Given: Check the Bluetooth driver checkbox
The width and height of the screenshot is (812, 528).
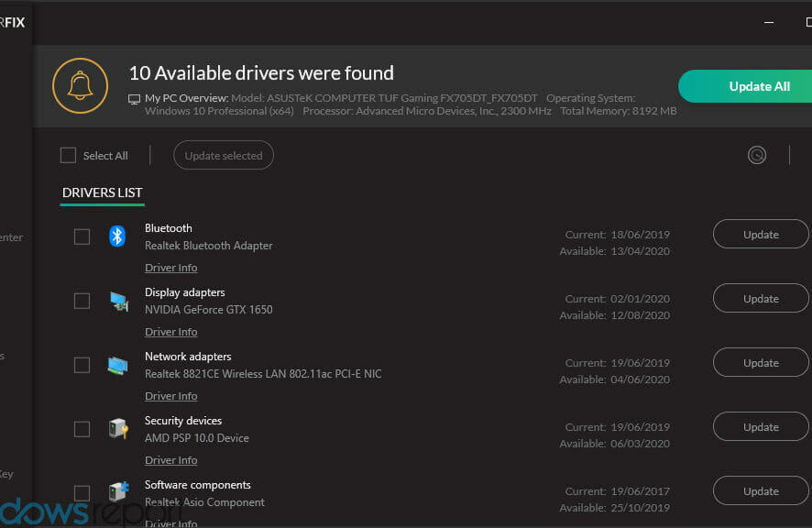Looking at the screenshot, I should pyautogui.click(x=82, y=236).
